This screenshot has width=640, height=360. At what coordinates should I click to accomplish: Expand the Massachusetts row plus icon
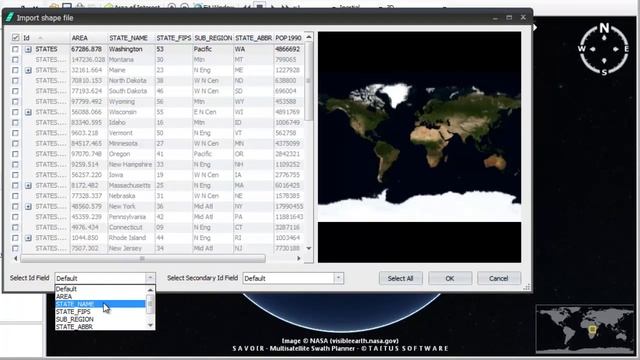click(x=28, y=186)
